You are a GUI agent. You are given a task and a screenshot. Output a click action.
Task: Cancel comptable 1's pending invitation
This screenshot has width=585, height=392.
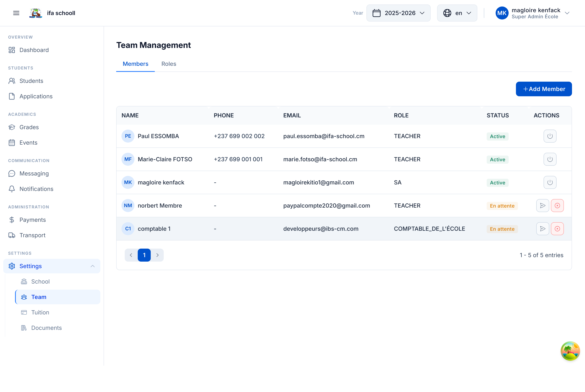557,228
